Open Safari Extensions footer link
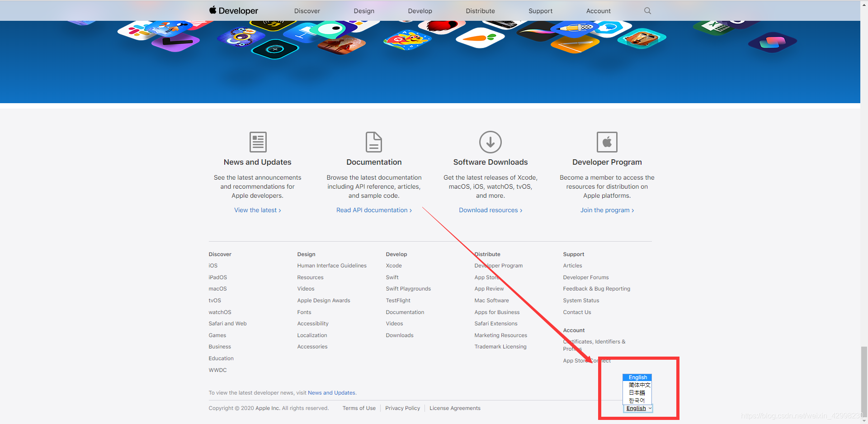The width and height of the screenshot is (868, 424). click(496, 324)
